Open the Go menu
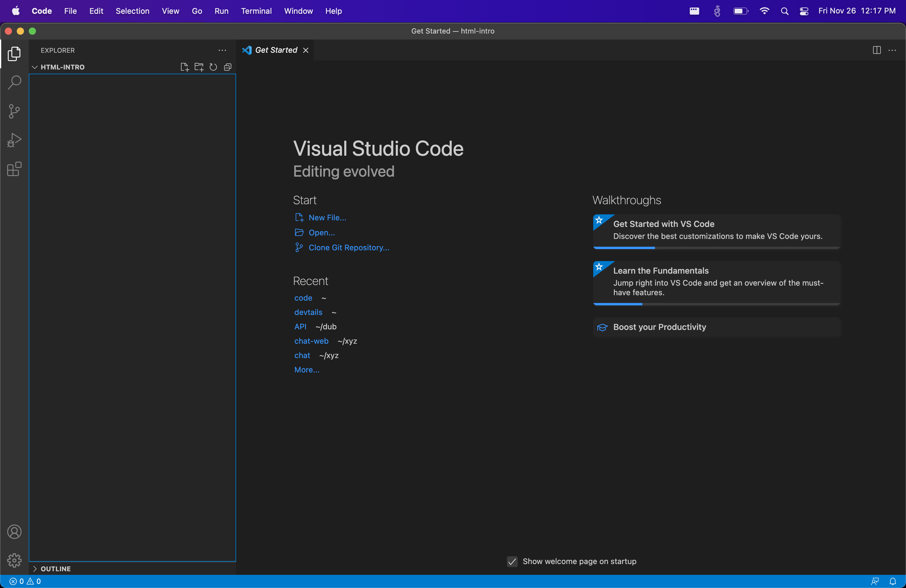This screenshot has height=588, width=906. [197, 11]
